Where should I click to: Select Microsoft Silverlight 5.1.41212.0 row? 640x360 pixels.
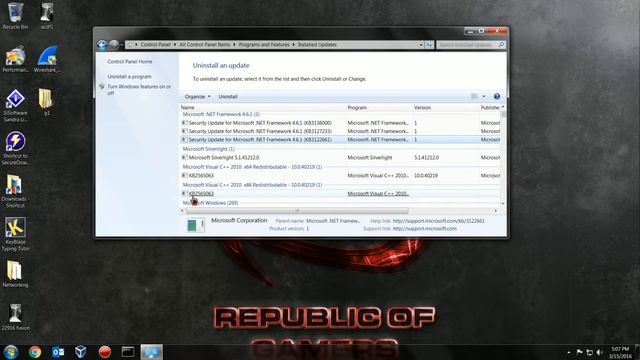(x=341, y=158)
